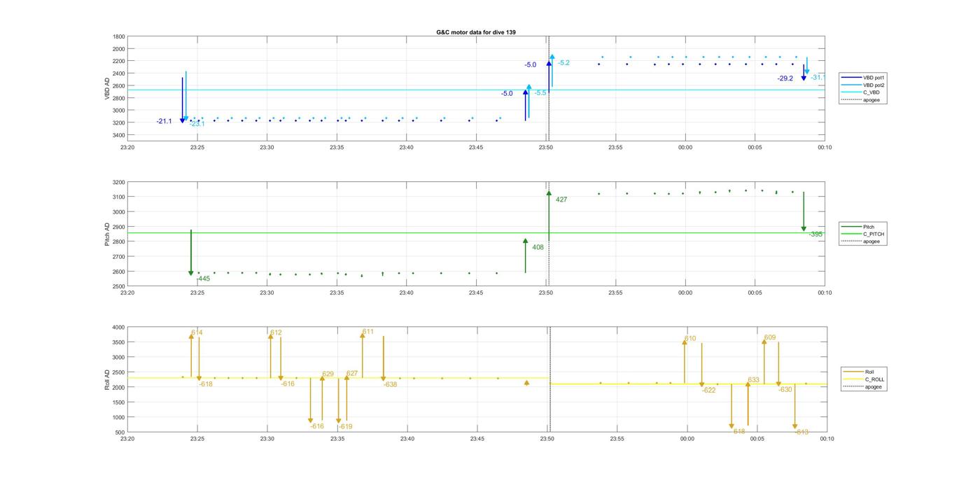Click the "Pitch AD" y-axis label
This screenshot has height=485, width=980.
click(108, 234)
